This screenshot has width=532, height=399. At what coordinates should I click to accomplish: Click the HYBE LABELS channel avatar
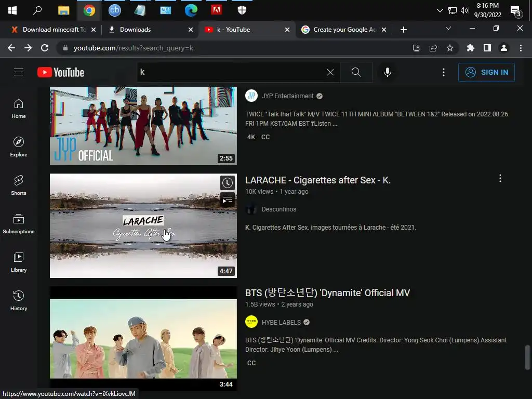(251, 322)
